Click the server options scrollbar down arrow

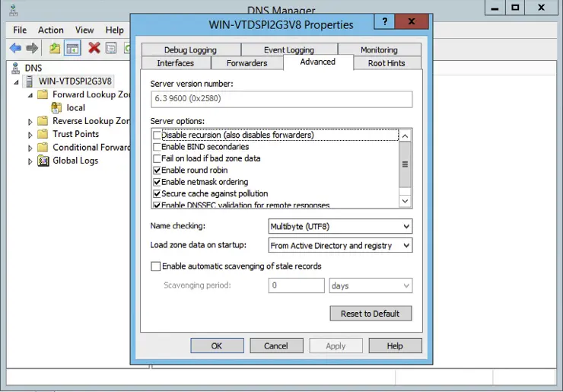[406, 201]
